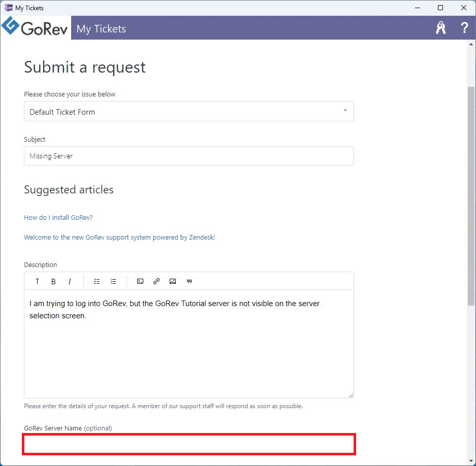Click the Subject input field

tap(189, 156)
